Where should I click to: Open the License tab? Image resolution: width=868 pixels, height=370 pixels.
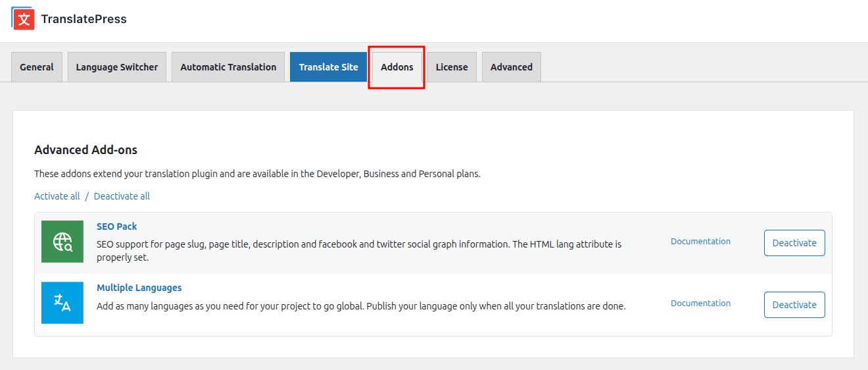452,67
